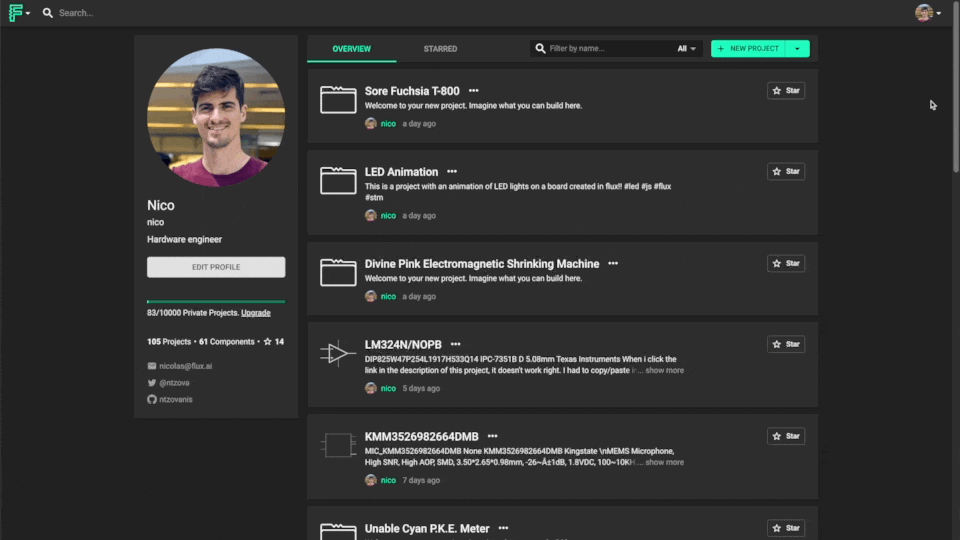Follow the Upgrade link
Image resolution: width=960 pixels, height=540 pixels.
[256, 313]
